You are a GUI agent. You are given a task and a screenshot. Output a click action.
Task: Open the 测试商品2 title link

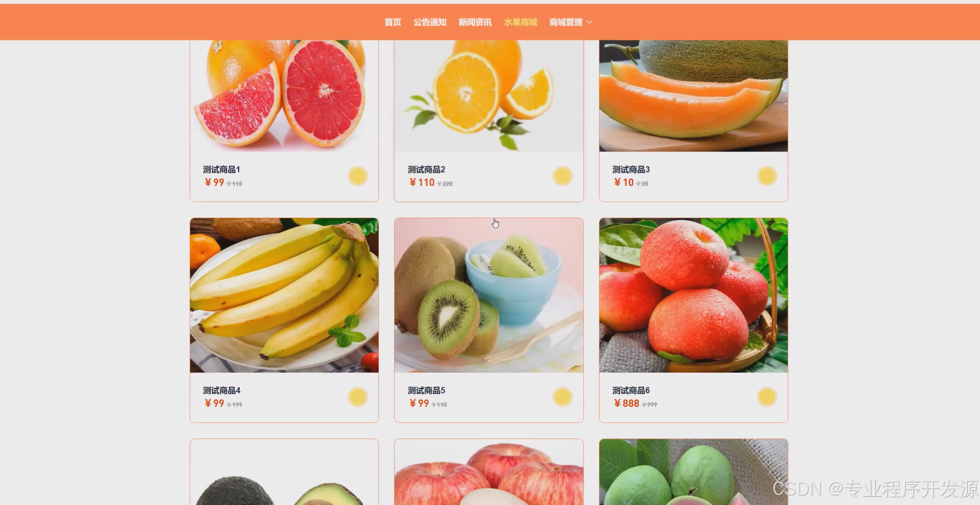[426, 169]
